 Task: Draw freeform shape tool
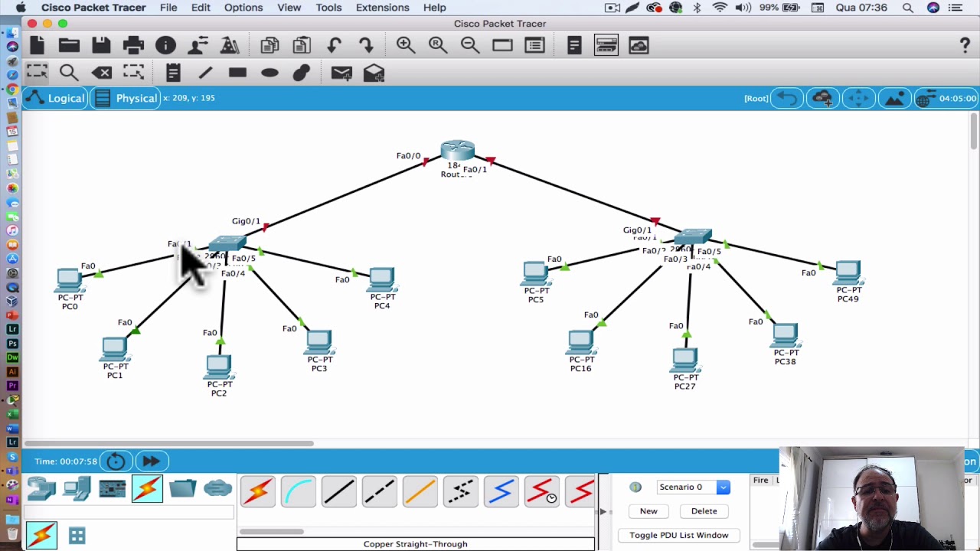pos(302,73)
